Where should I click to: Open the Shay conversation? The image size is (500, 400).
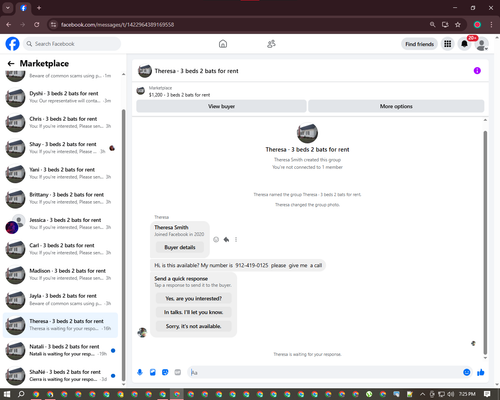(60, 148)
